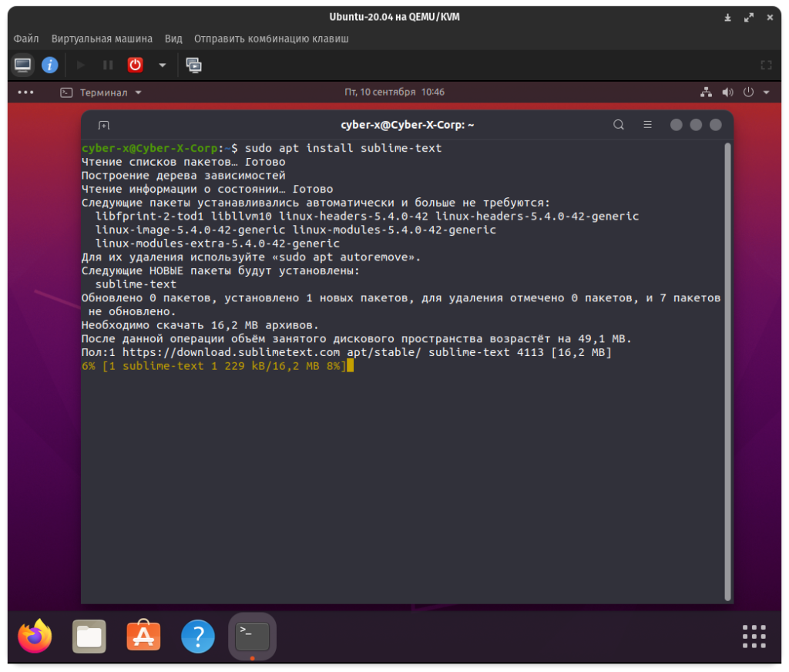Click the date and time clock
The image size is (789, 672).
tap(394, 92)
